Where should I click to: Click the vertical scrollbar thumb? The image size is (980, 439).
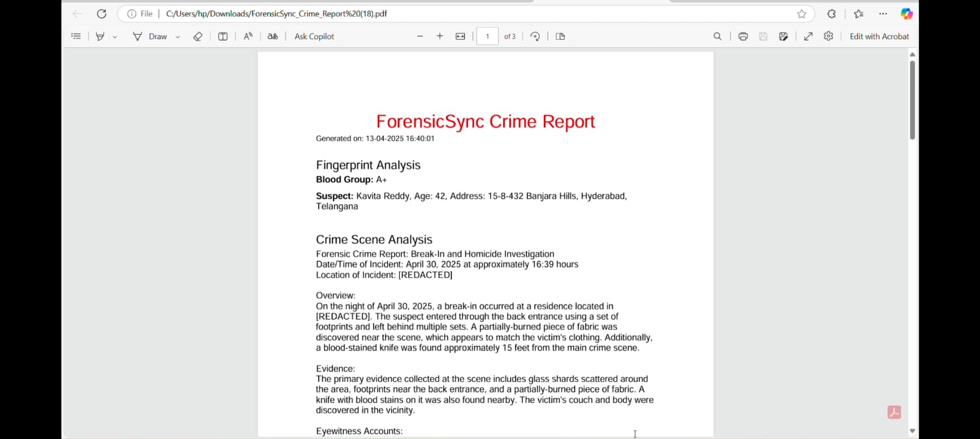pos(912,100)
